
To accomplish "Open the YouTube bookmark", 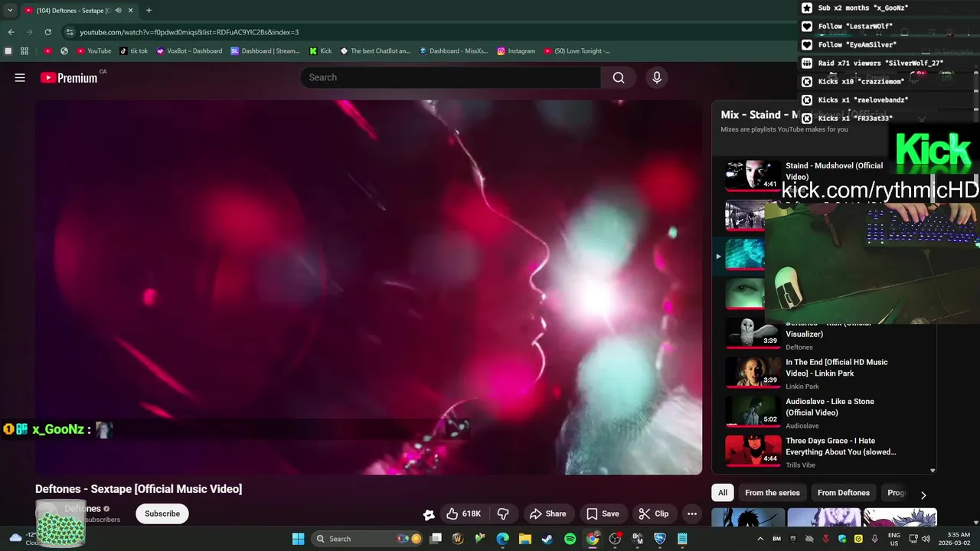I will (x=94, y=51).
